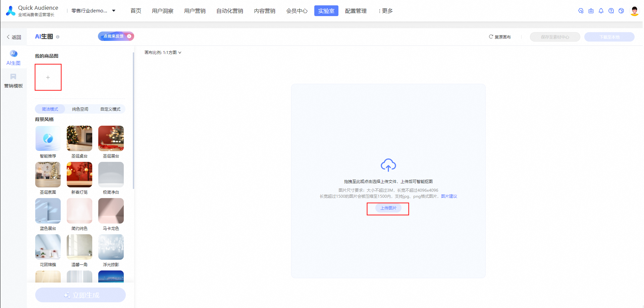
Task: Select the 极简净白 background style
Action: [111, 175]
